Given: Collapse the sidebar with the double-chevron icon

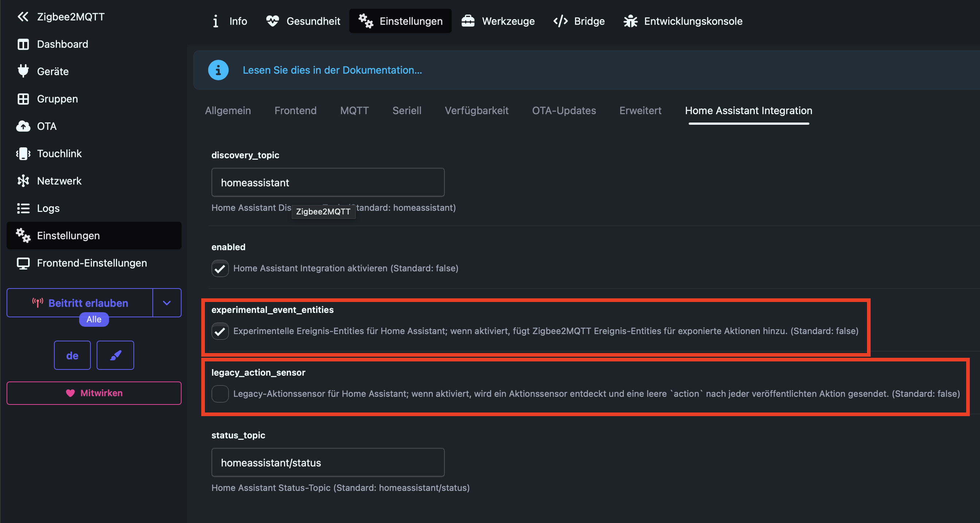Looking at the screenshot, I should point(23,17).
